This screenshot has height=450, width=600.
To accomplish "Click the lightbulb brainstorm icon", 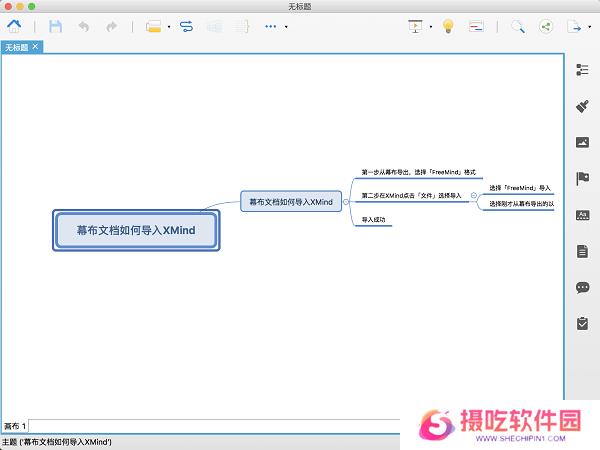I will click(x=448, y=27).
